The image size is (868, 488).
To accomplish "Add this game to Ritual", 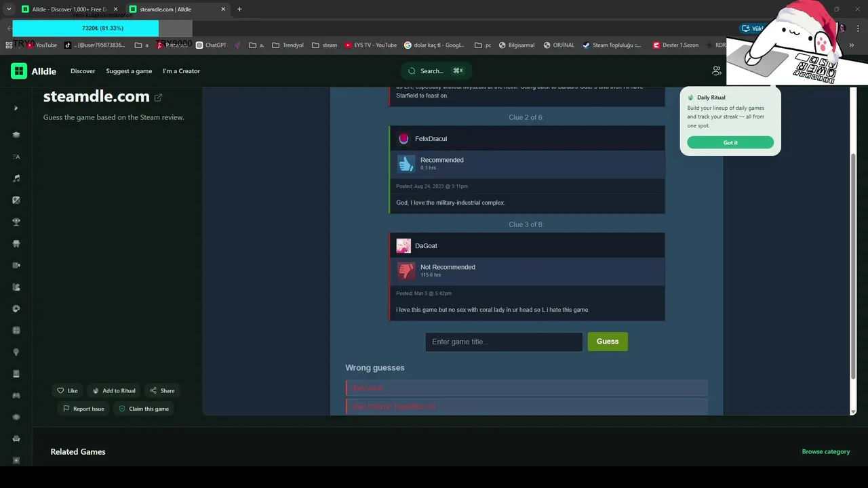I will (114, 390).
